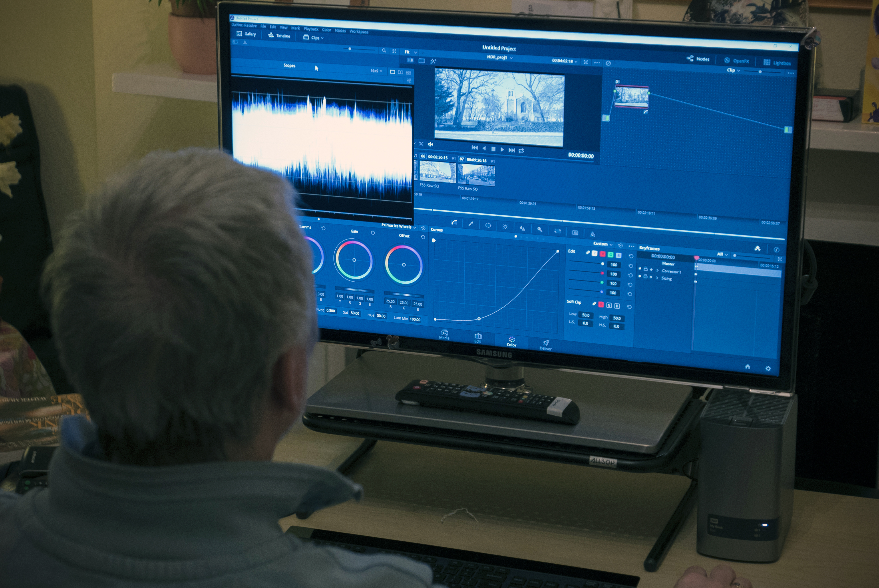Open the Blur palette icon
This screenshot has width=879, height=588.
523,228
